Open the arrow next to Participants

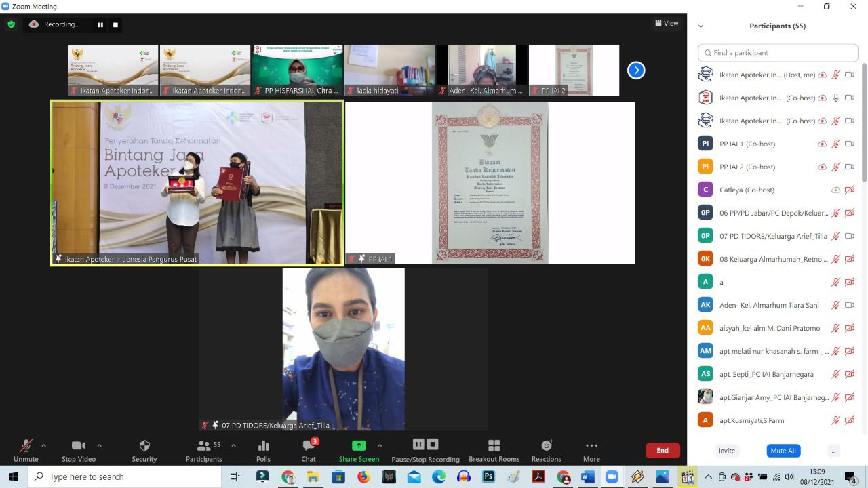pyautogui.click(x=233, y=445)
